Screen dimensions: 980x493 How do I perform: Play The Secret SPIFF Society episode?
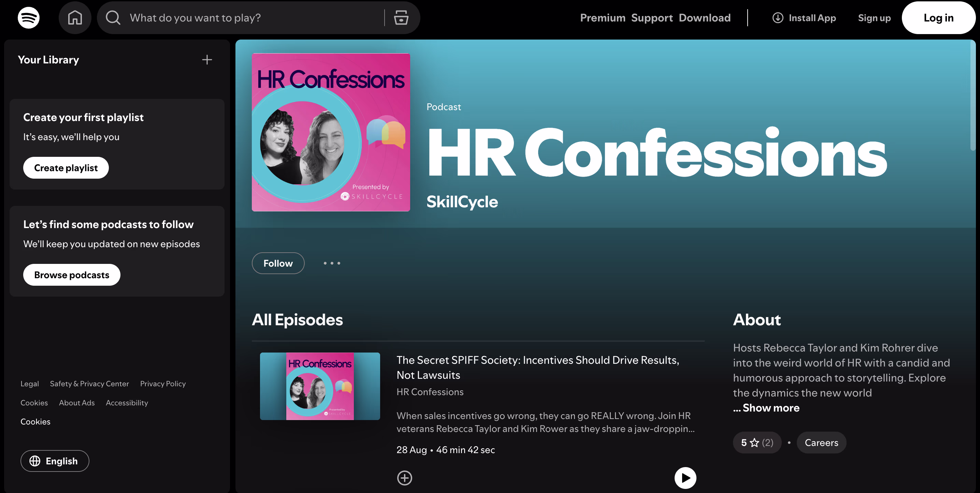tap(685, 478)
